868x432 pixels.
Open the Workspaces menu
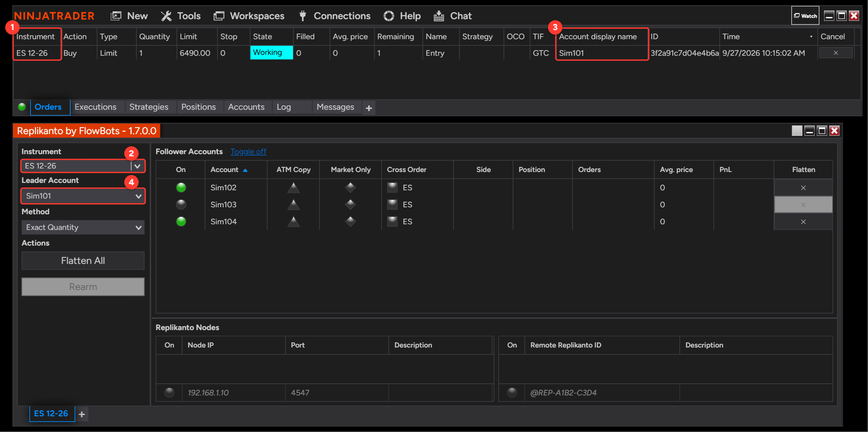pyautogui.click(x=249, y=16)
